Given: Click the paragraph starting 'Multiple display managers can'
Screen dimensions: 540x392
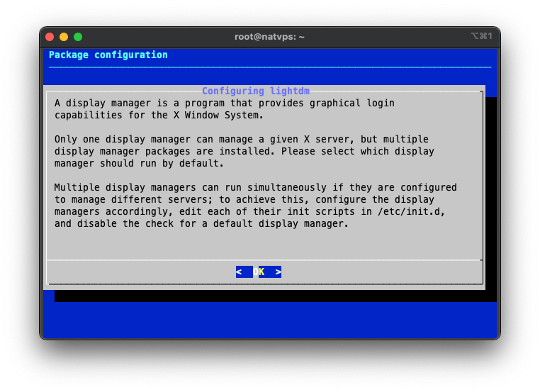Looking at the screenshot, I should click(255, 206).
